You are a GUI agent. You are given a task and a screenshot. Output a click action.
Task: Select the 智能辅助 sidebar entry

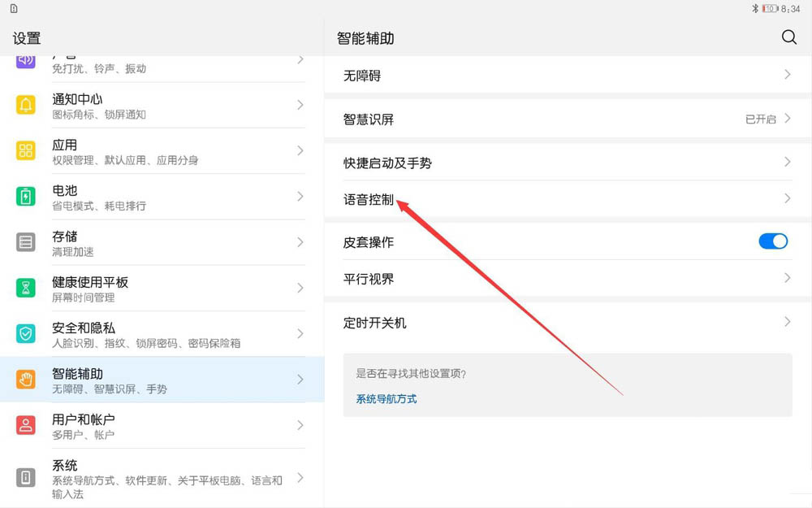coord(154,380)
